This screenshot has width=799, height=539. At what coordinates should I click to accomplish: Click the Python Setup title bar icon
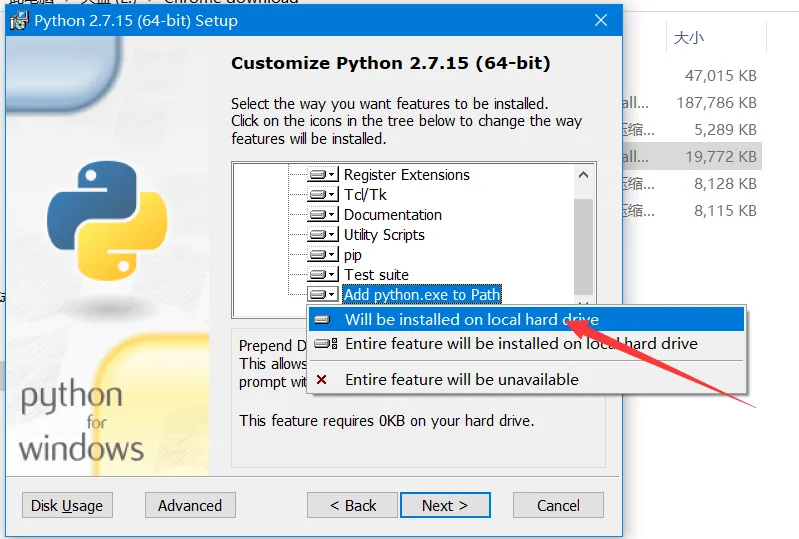(x=18, y=20)
